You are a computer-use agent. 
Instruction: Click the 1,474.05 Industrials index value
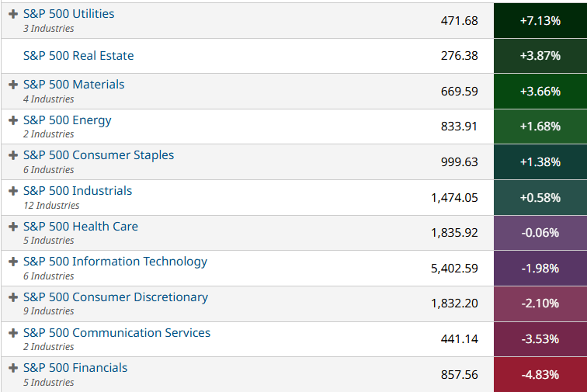point(454,198)
